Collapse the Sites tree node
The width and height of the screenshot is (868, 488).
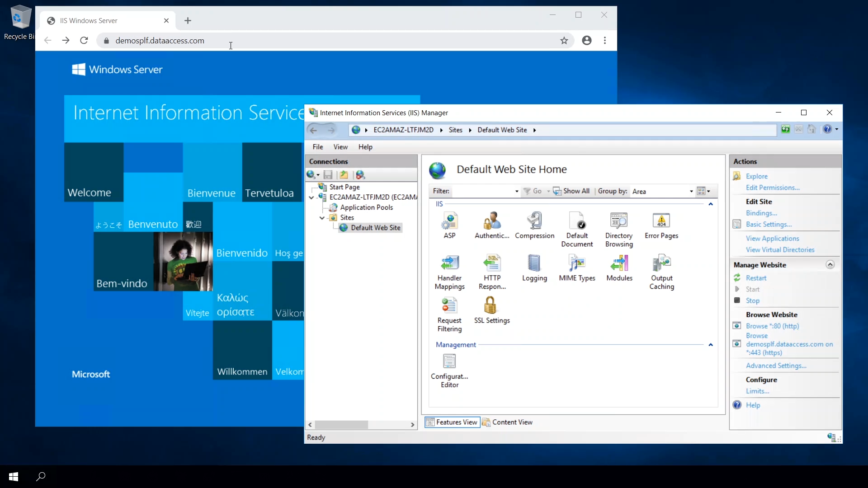[322, 218]
